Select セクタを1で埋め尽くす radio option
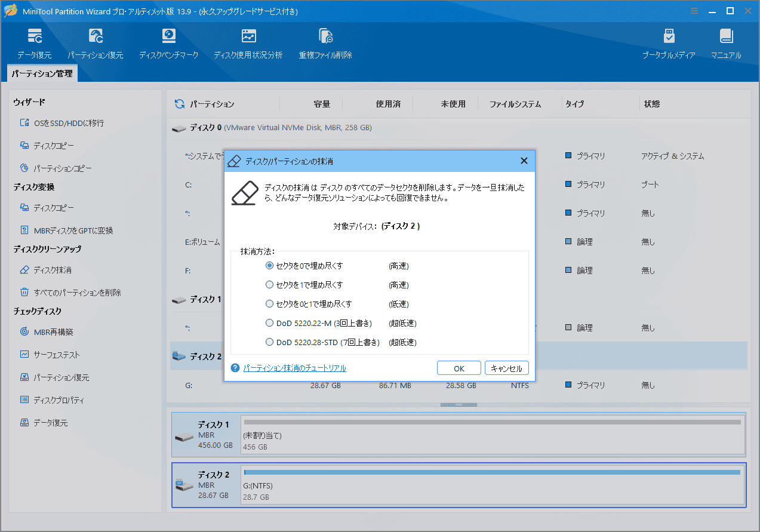 304,285
